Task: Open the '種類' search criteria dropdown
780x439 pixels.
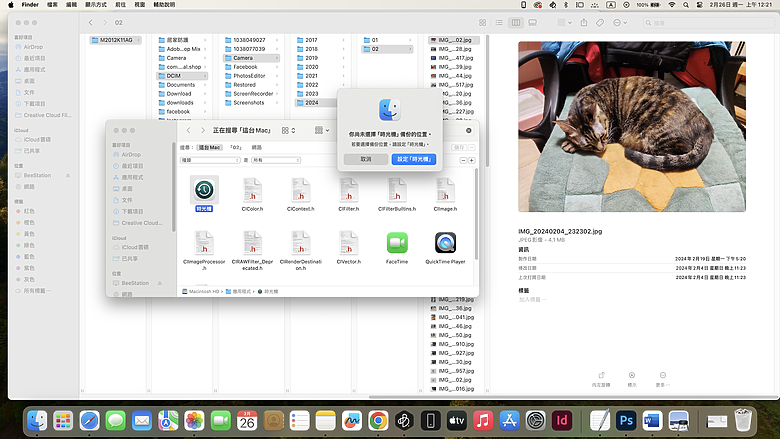Action: tap(210, 160)
